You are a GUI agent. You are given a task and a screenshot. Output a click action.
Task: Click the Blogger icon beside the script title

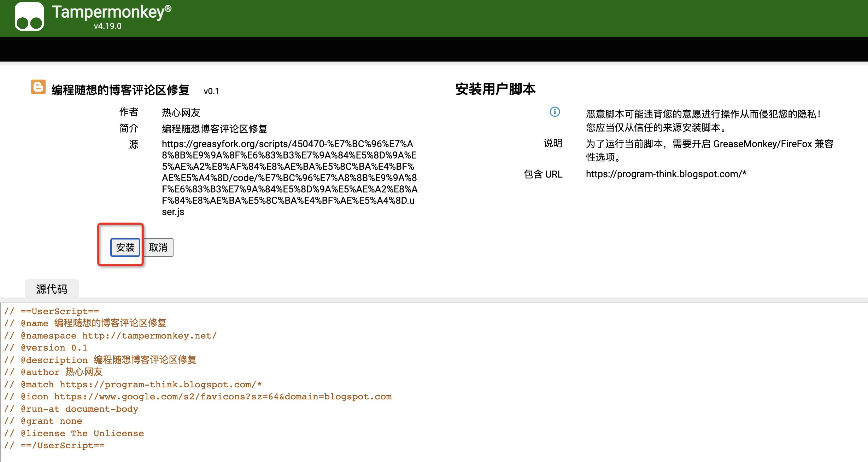click(39, 88)
